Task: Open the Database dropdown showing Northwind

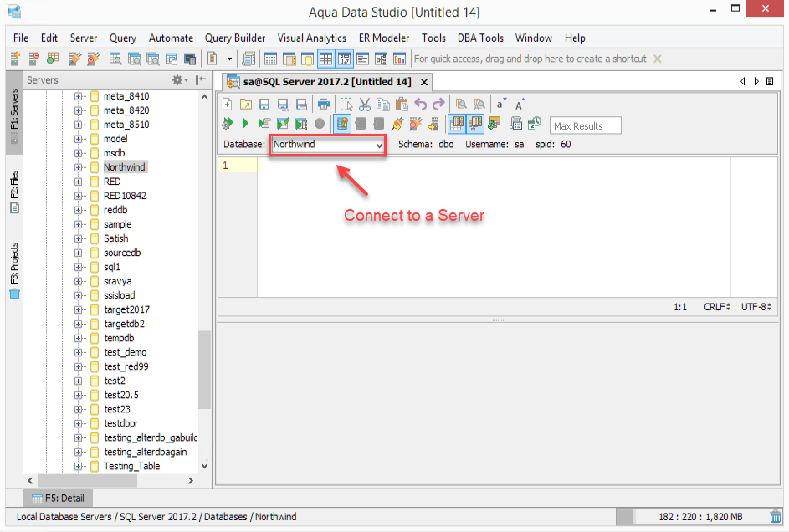Action: pos(328,145)
